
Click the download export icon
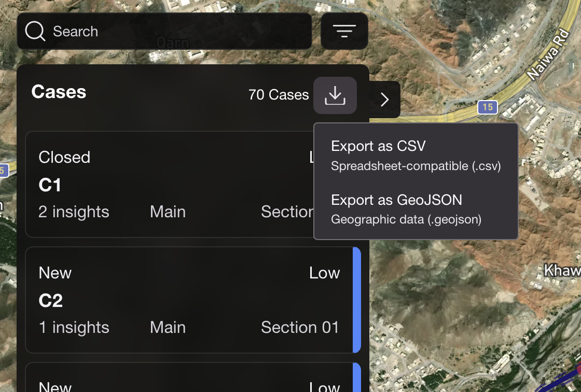(335, 95)
